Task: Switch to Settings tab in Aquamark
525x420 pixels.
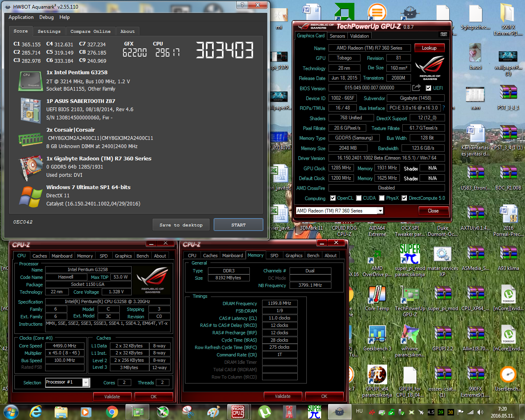Action: coord(49,31)
